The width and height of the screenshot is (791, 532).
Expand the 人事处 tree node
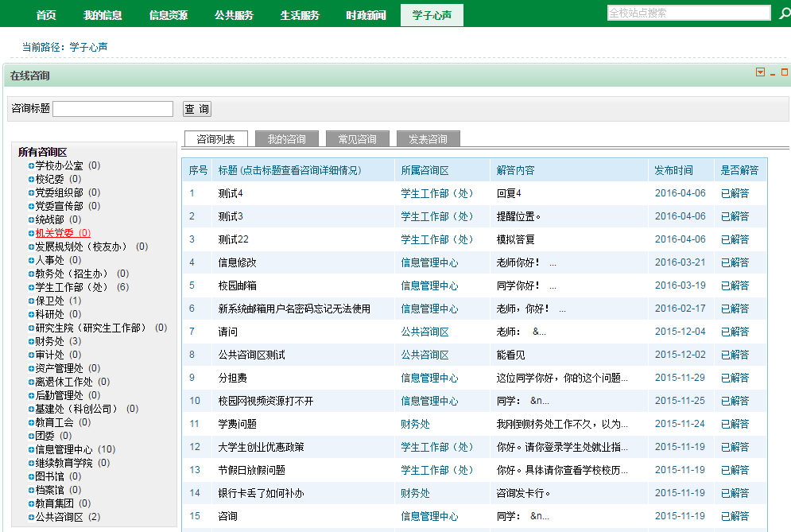(31, 261)
